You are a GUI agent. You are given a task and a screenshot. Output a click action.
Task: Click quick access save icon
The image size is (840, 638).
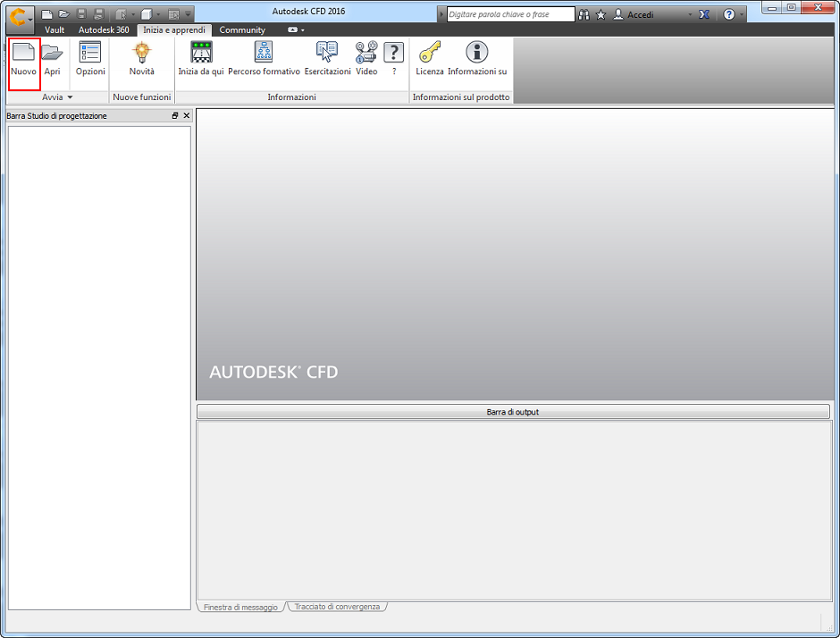(x=81, y=14)
